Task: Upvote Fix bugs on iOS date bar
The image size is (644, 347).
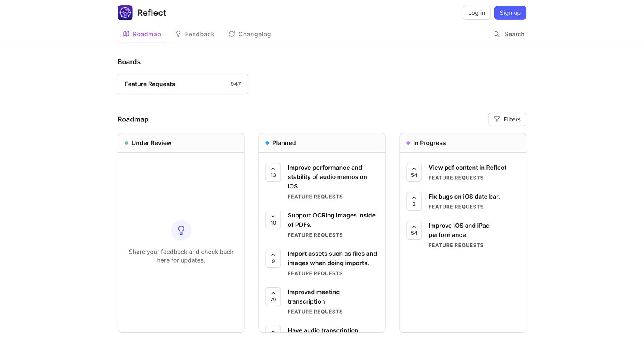Action: point(414,201)
